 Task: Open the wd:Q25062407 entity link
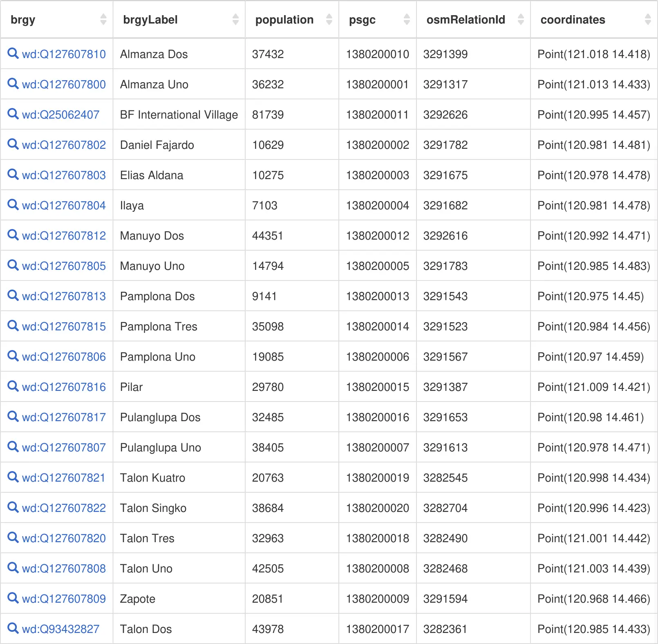pyautogui.click(x=60, y=114)
